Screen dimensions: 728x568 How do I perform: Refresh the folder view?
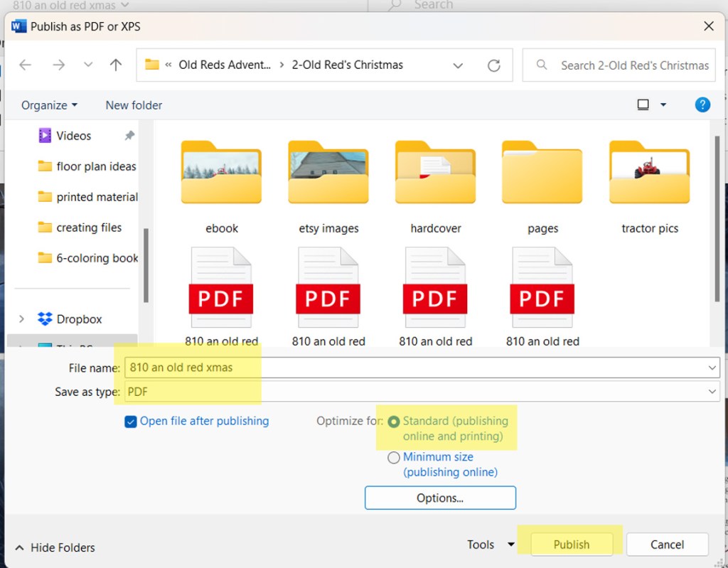tap(493, 65)
